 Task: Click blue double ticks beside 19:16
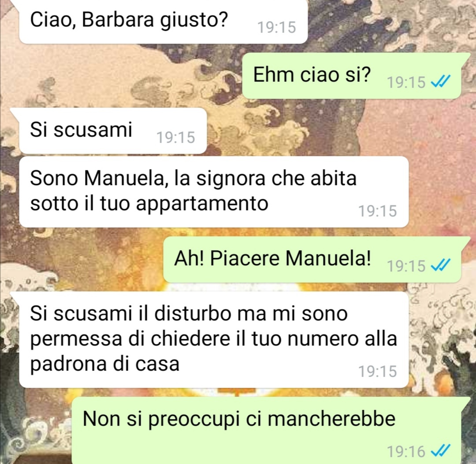click(x=441, y=451)
